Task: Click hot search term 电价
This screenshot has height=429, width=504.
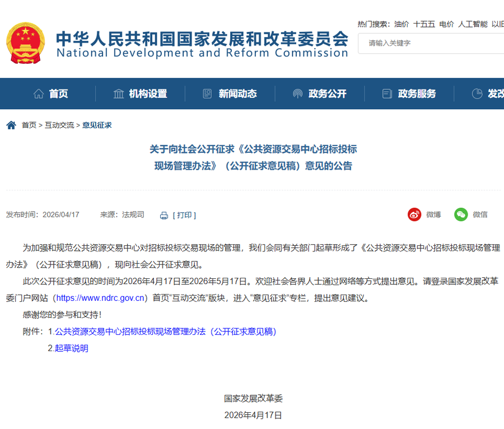Action: tap(446, 24)
